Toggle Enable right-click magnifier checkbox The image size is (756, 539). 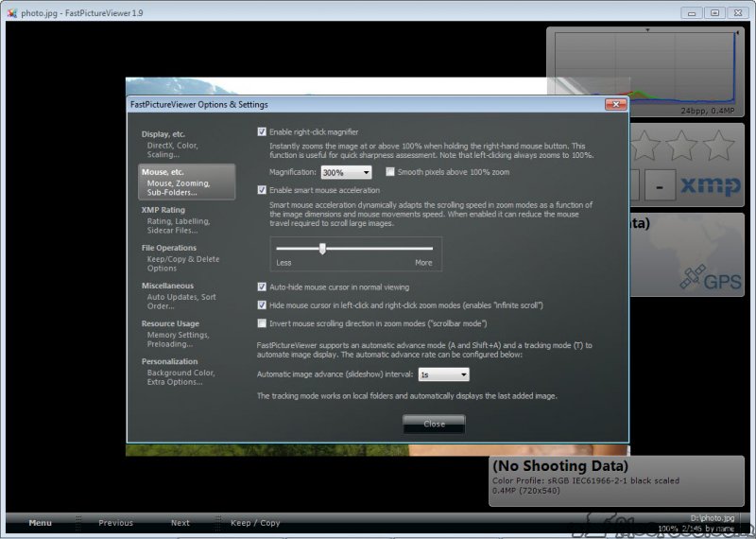262,131
